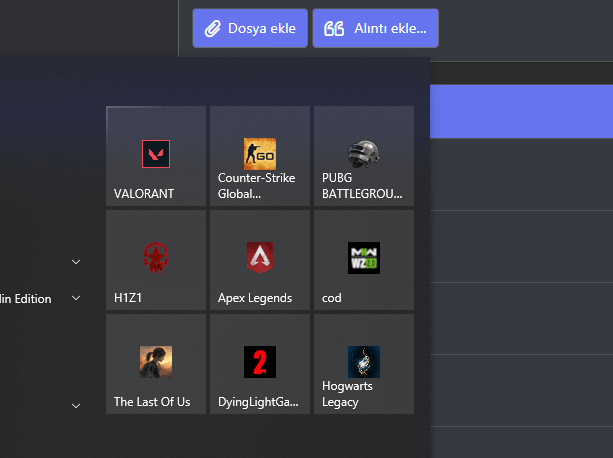The width and height of the screenshot is (613, 458).
Task: Expand the chevron above the Edition entry
Action: click(x=76, y=262)
